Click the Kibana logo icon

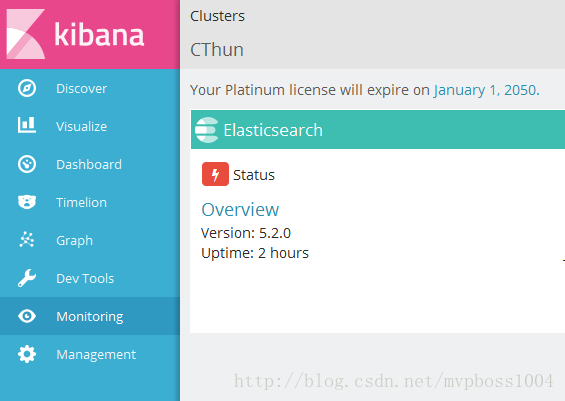(26, 34)
